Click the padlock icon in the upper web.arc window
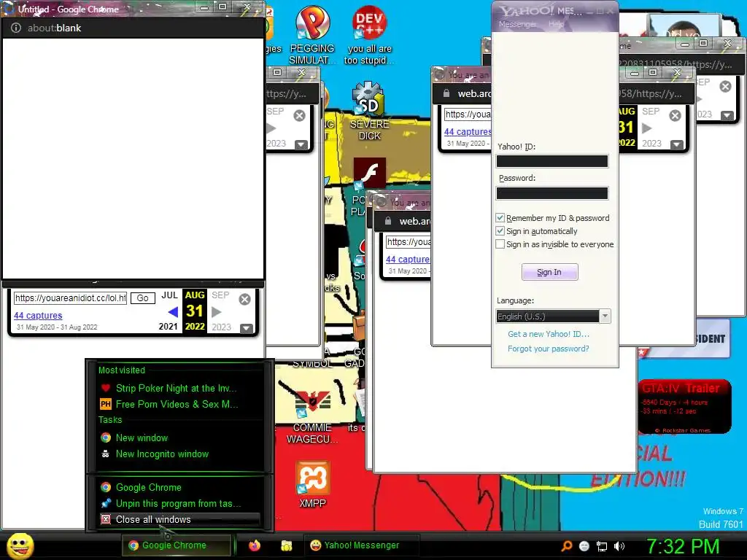This screenshot has width=747, height=560. coord(446,93)
